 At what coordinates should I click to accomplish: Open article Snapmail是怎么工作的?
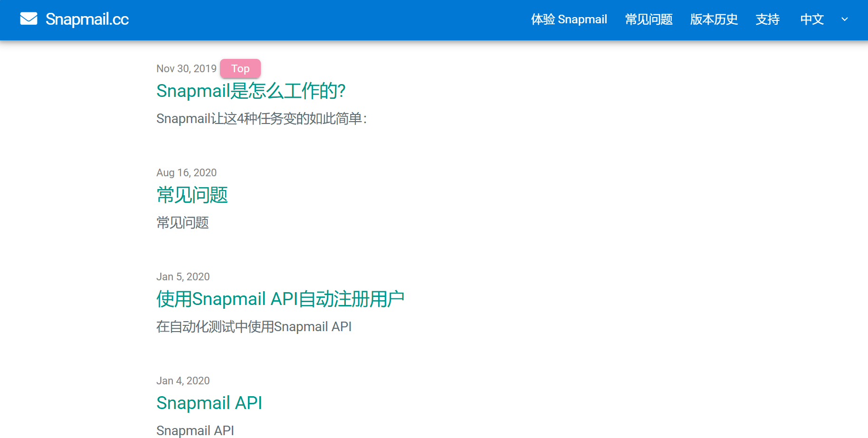point(251,91)
